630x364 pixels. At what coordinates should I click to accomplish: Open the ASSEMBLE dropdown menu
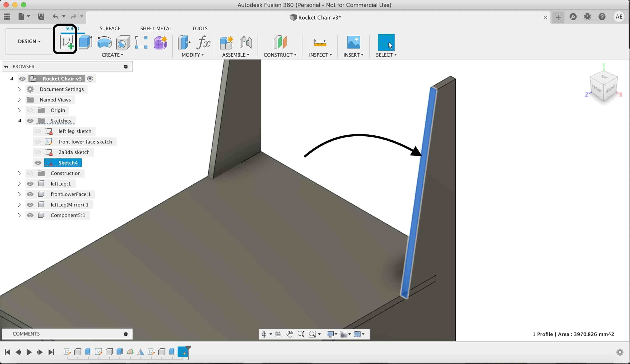coord(236,55)
